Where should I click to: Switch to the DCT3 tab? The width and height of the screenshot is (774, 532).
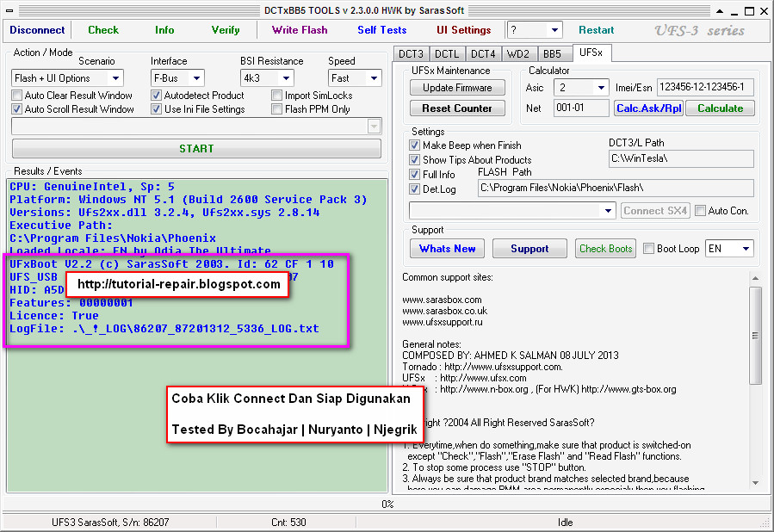tap(412, 53)
